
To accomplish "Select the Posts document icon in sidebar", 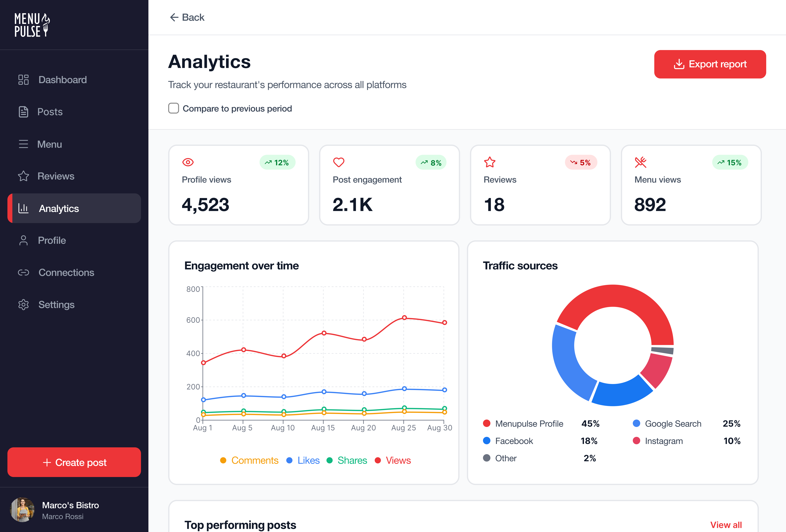I will point(23,112).
